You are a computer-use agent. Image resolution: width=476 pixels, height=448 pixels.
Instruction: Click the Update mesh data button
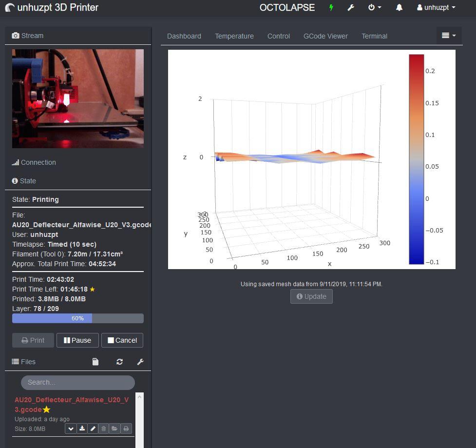311,296
